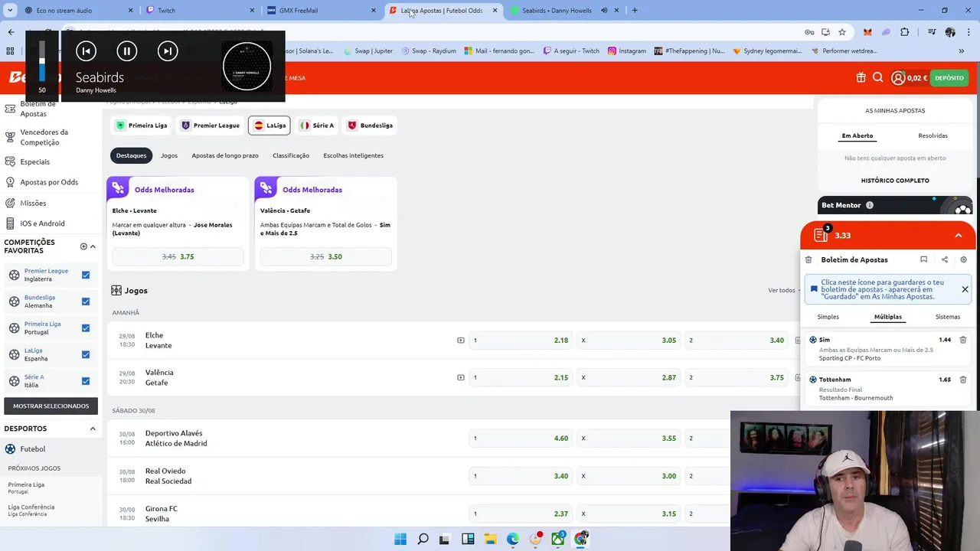
Task: Click MOSTRAR SELECIONADOS button
Action: 51,406
